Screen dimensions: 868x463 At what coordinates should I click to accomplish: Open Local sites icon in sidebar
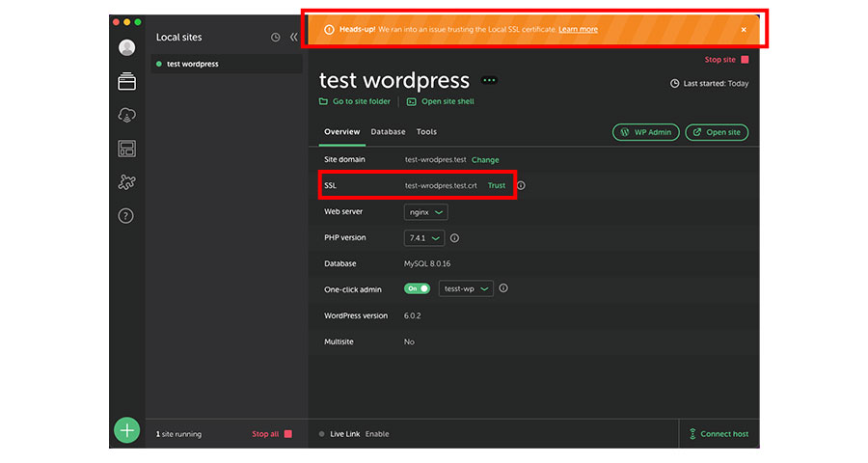point(126,82)
